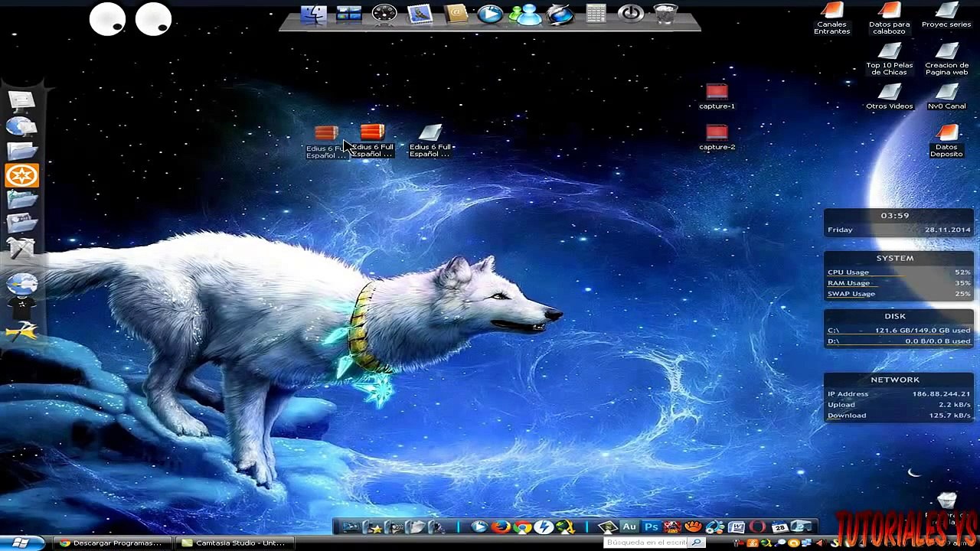This screenshot has width=980, height=551.
Task: Launch the desktop gallery icon in the top dock
Action: [348, 14]
